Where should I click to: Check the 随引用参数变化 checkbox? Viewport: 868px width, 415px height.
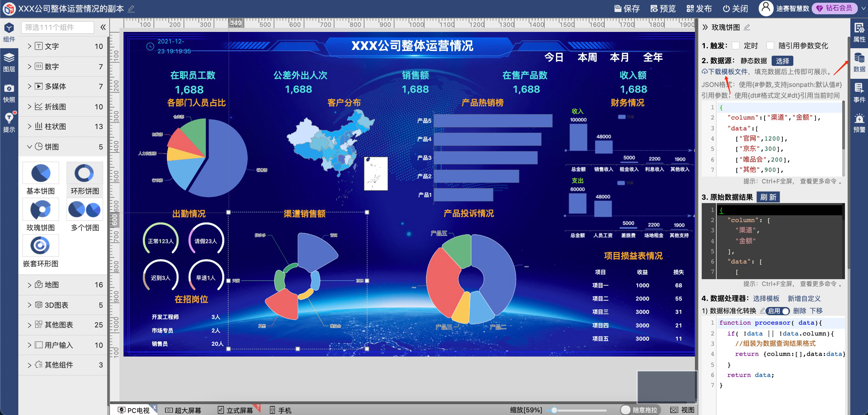pyautogui.click(x=770, y=46)
